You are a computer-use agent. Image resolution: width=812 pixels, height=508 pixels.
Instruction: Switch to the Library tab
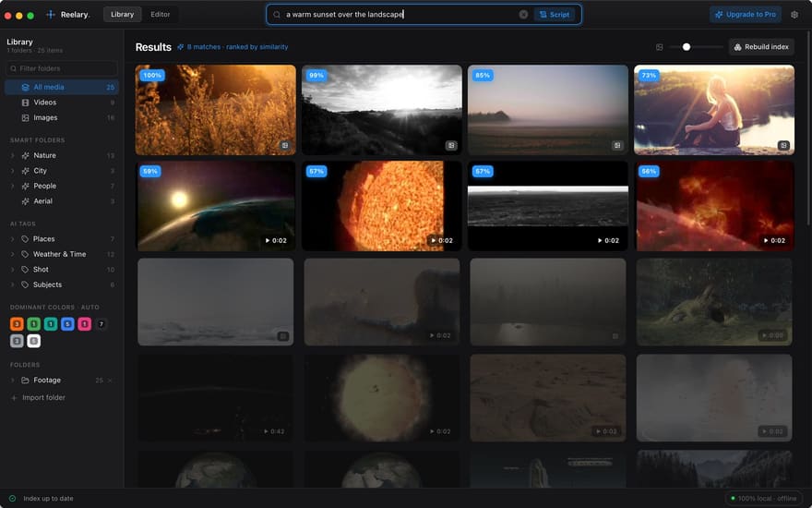pyautogui.click(x=122, y=15)
